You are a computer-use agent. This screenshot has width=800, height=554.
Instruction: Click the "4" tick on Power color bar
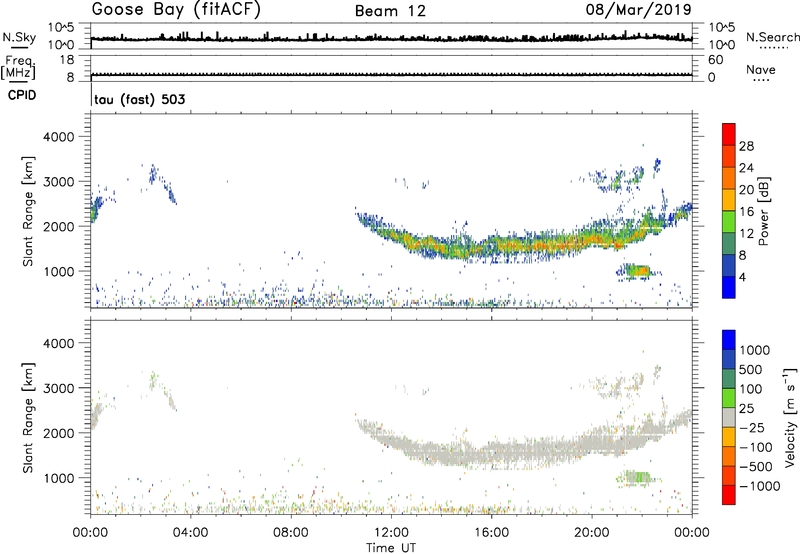point(742,277)
